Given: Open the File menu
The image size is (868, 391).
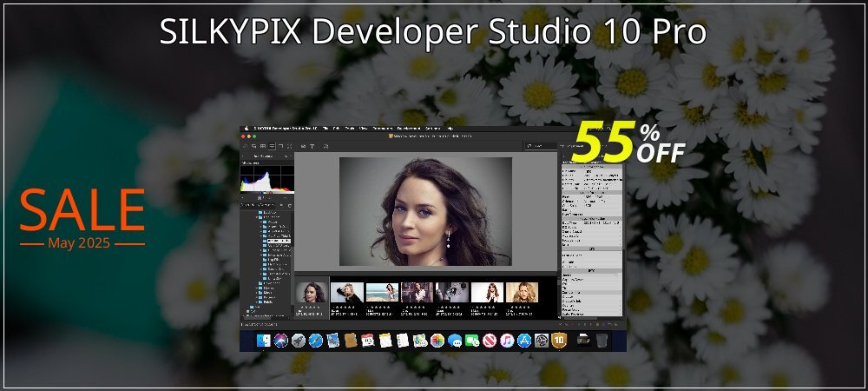Looking at the screenshot, I should [325, 129].
